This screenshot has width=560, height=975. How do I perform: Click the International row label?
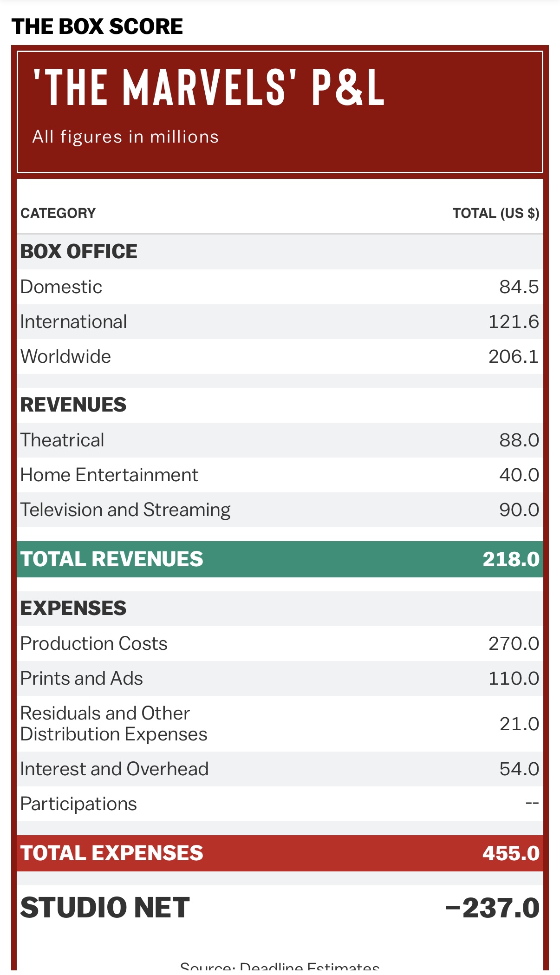pyautogui.click(x=74, y=321)
